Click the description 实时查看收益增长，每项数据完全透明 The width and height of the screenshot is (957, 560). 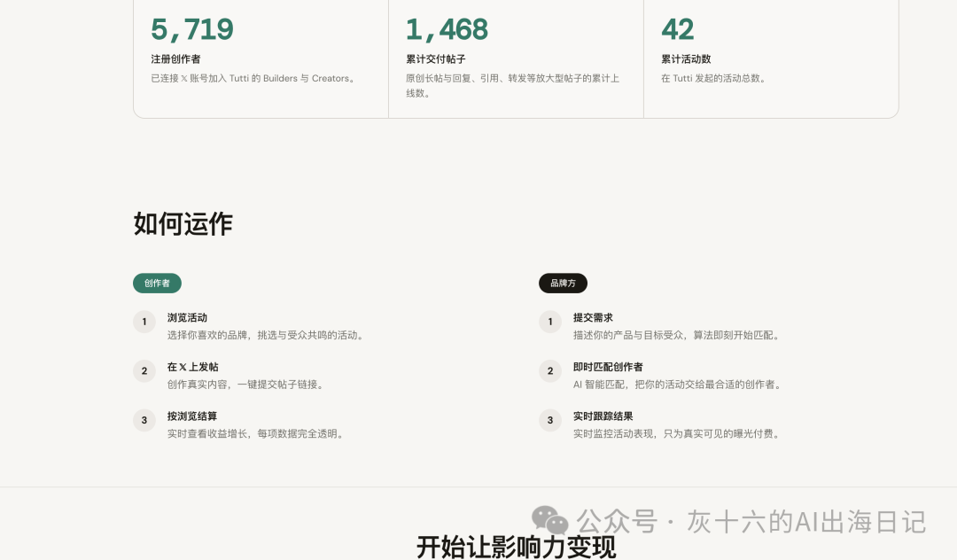point(257,433)
